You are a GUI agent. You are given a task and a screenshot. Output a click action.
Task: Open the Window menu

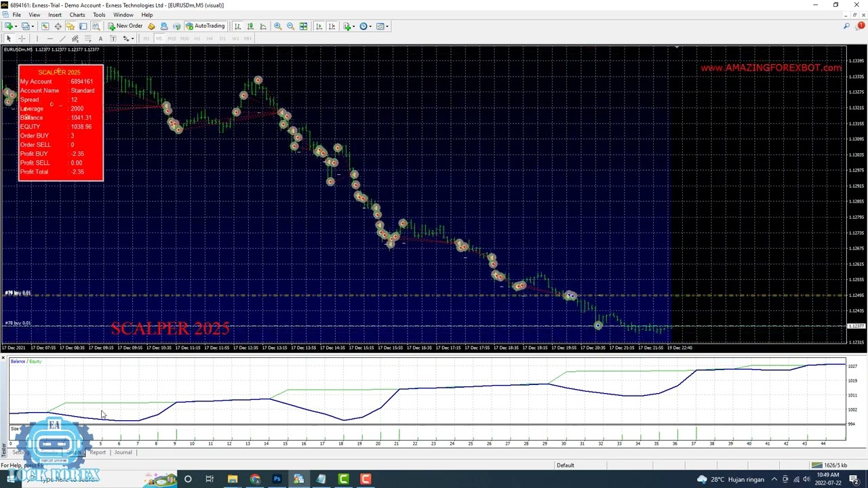(x=123, y=15)
